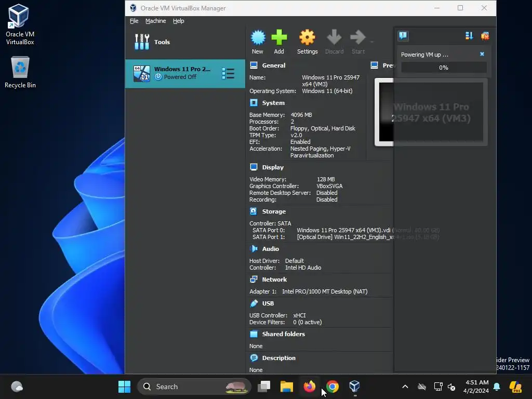Click the System section header
This screenshot has width=532, height=399.
(273, 103)
